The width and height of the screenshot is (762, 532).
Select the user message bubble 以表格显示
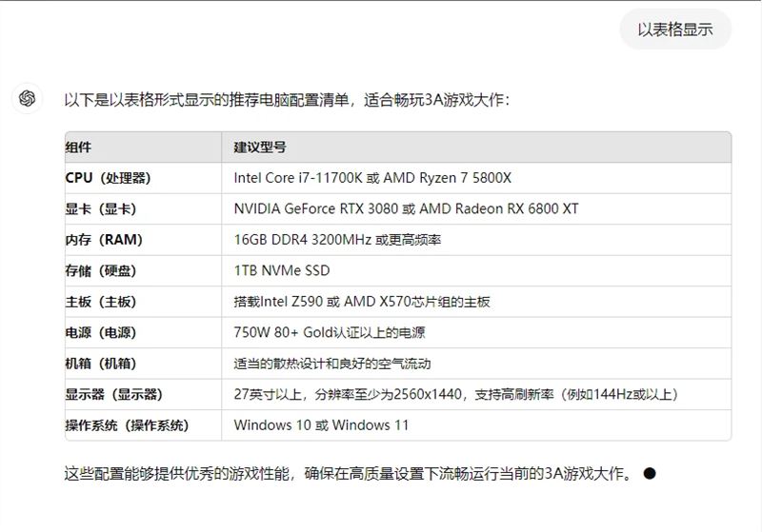pos(675,30)
